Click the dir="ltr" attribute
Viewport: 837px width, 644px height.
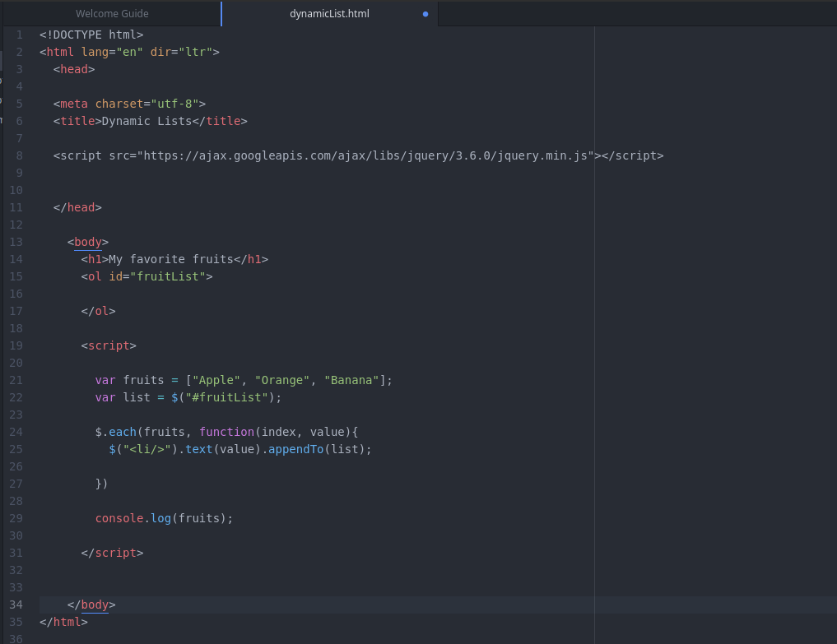(182, 52)
